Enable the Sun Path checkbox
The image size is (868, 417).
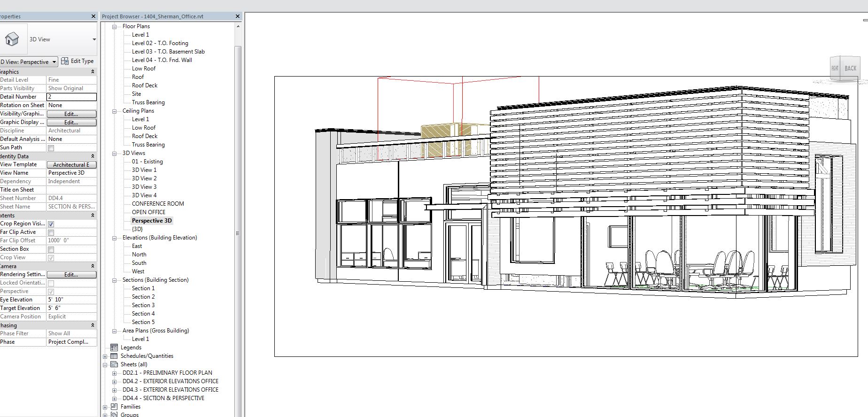coord(51,148)
